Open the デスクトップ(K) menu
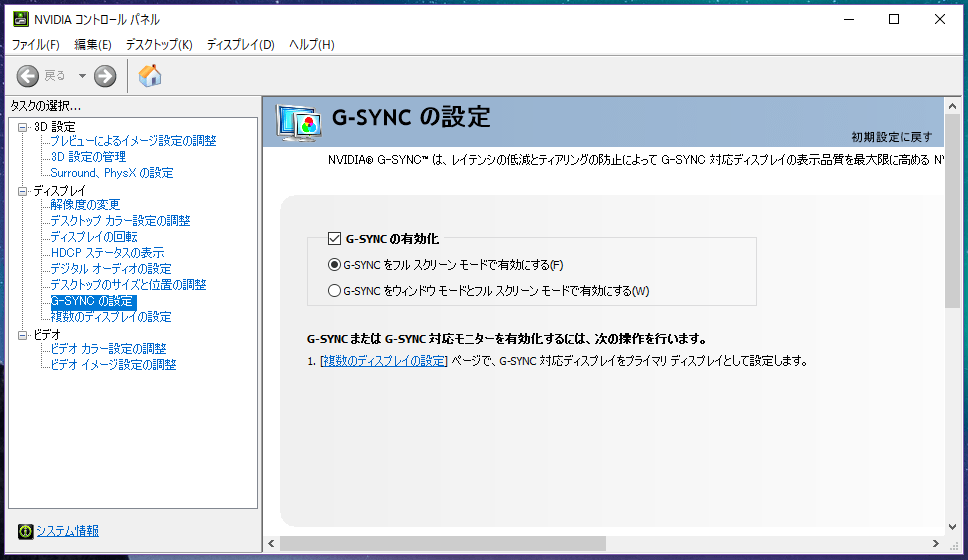The height and width of the screenshot is (560, 968). (x=159, y=44)
